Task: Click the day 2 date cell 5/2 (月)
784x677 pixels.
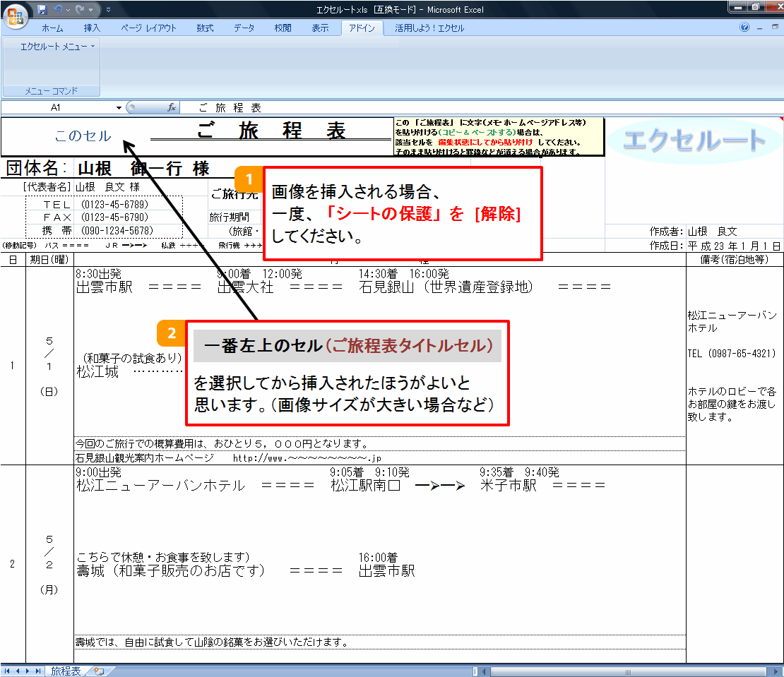Action: click(49, 563)
